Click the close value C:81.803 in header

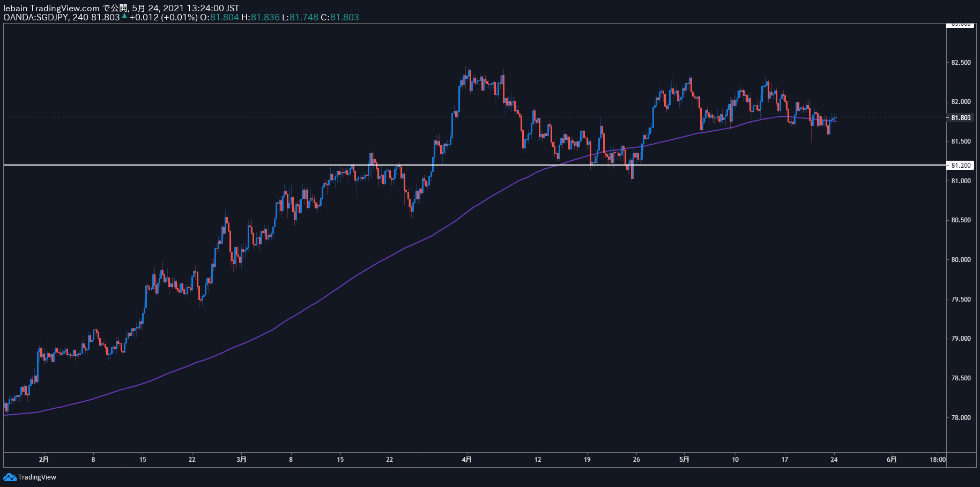point(340,17)
